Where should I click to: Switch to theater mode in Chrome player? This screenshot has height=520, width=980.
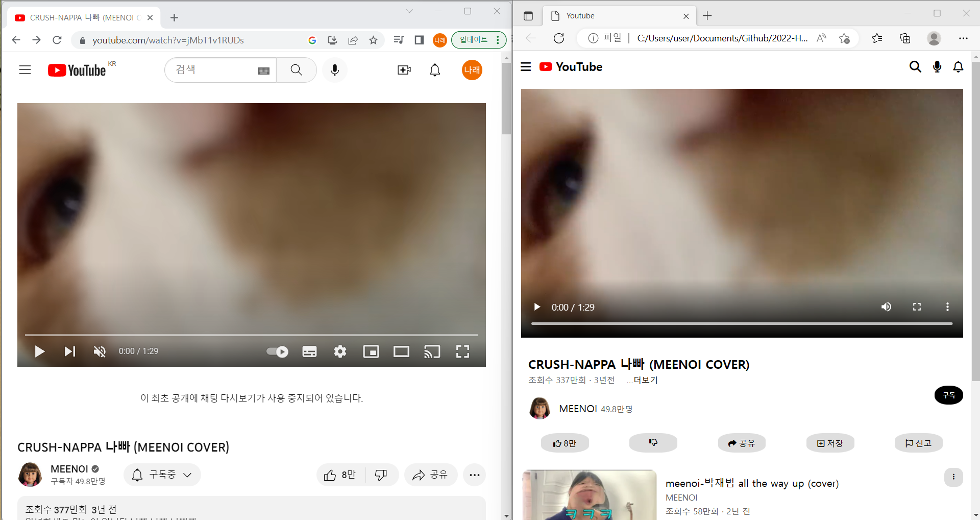pyautogui.click(x=401, y=351)
